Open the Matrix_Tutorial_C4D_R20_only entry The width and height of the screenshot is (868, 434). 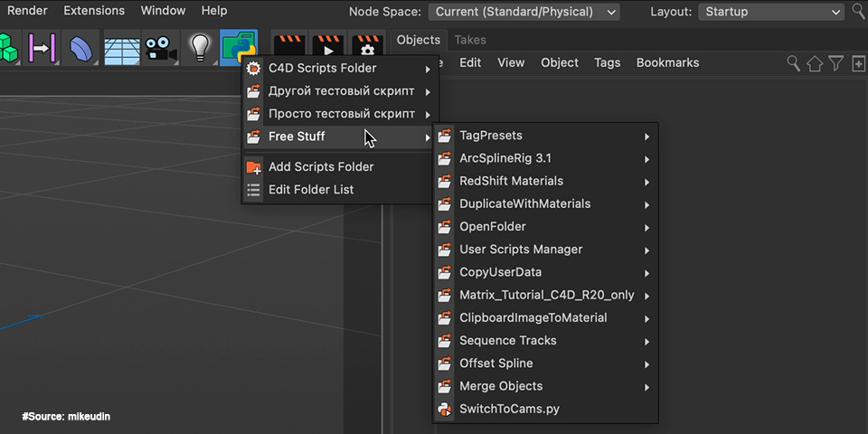546,295
